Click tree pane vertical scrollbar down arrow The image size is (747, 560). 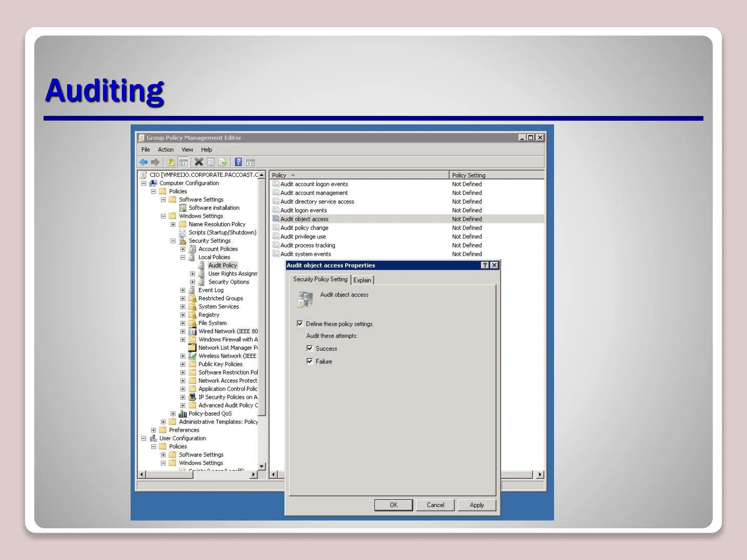pyautogui.click(x=262, y=466)
